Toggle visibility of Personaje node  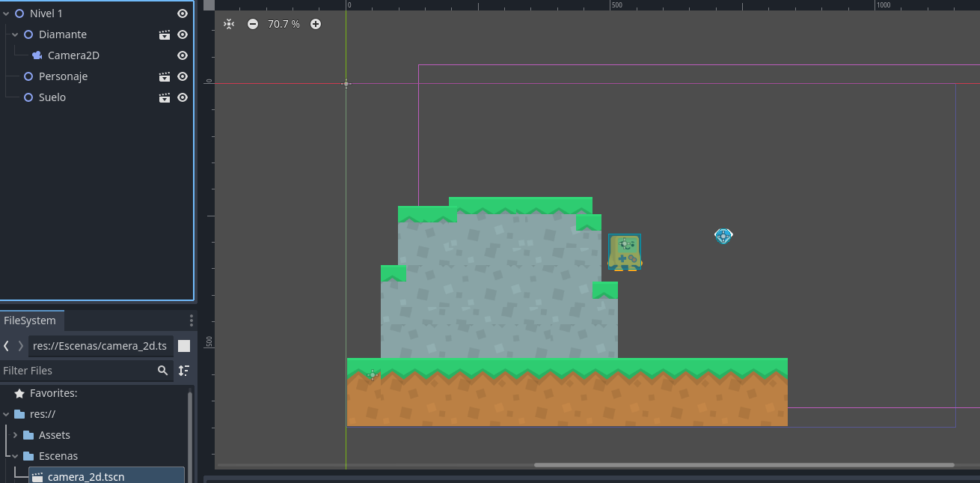click(183, 76)
